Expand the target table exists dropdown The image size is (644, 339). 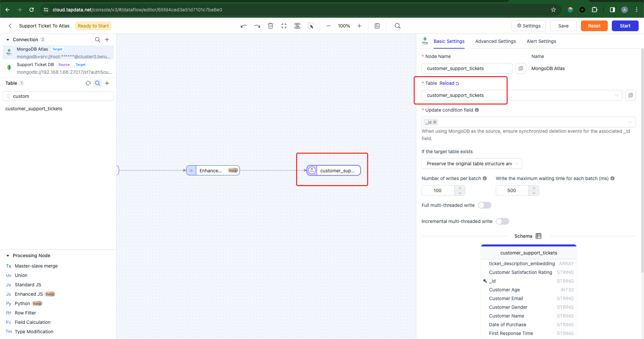[472, 164]
